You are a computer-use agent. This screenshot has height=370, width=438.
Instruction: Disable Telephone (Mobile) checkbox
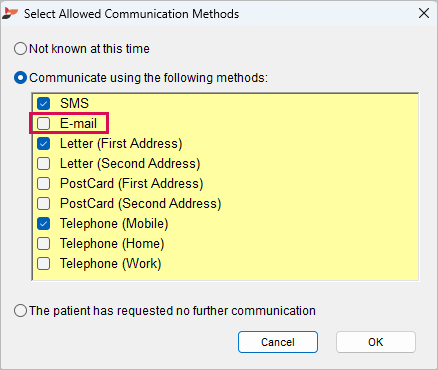point(44,223)
